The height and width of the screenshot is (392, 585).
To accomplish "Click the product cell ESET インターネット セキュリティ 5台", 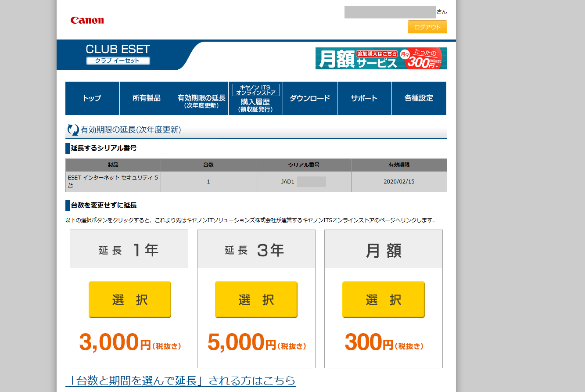I will [113, 182].
